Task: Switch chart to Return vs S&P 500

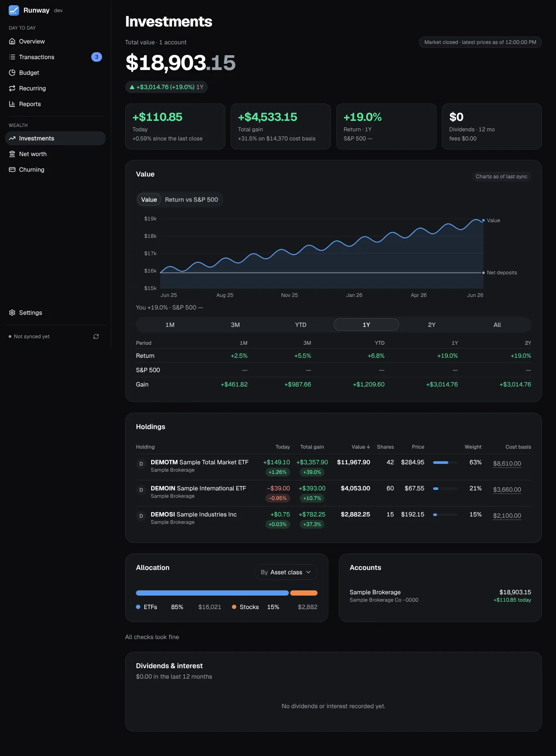Action: 192,200
